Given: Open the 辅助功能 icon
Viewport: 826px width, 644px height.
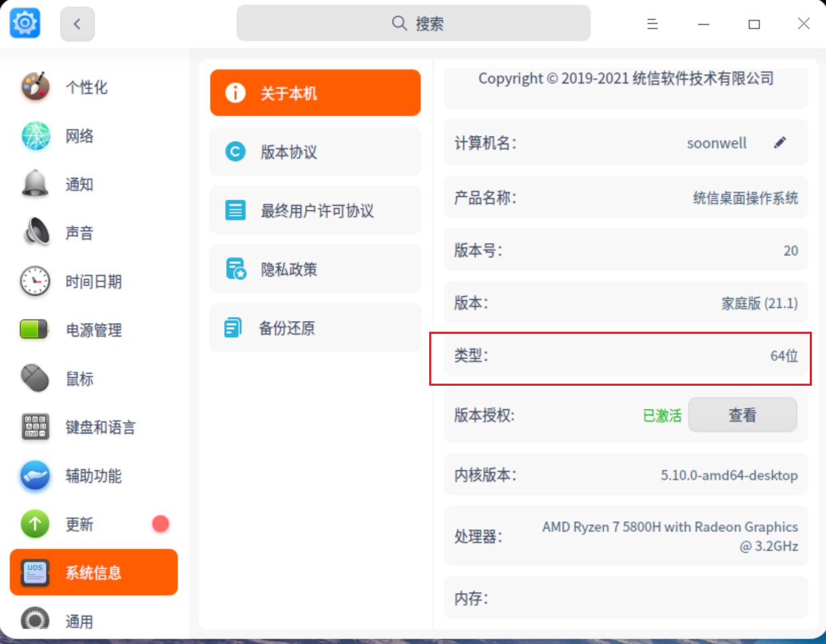Looking at the screenshot, I should pos(35,475).
